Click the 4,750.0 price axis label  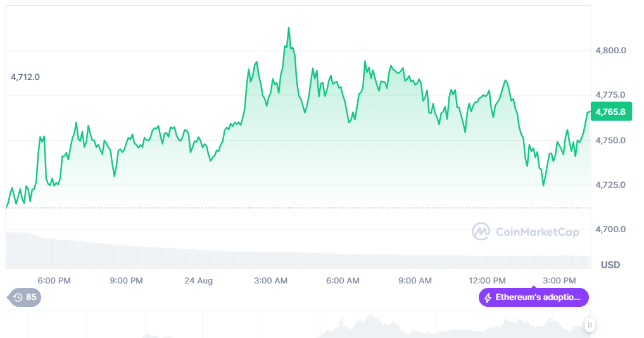(610, 140)
